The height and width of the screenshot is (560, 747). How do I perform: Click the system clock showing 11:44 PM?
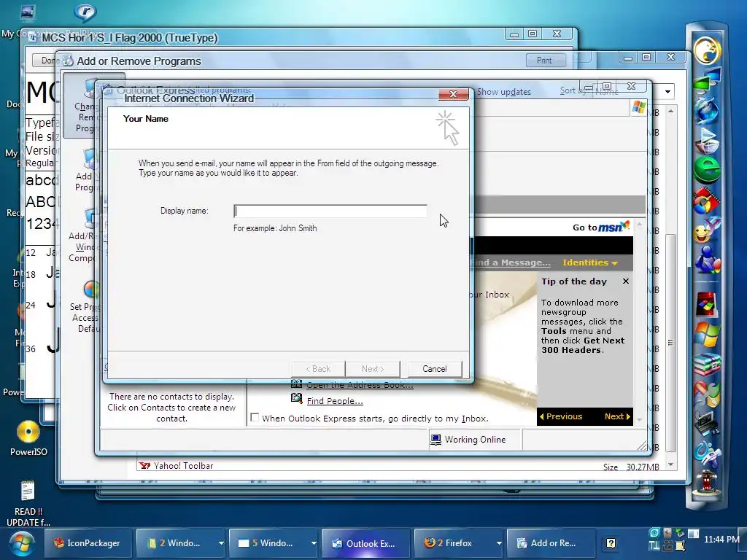point(721,539)
